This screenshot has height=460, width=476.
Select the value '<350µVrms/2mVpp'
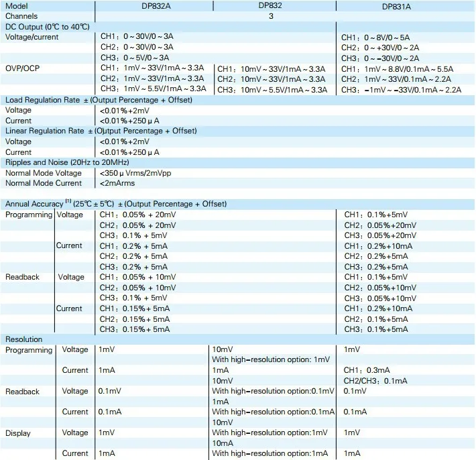[135, 173]
